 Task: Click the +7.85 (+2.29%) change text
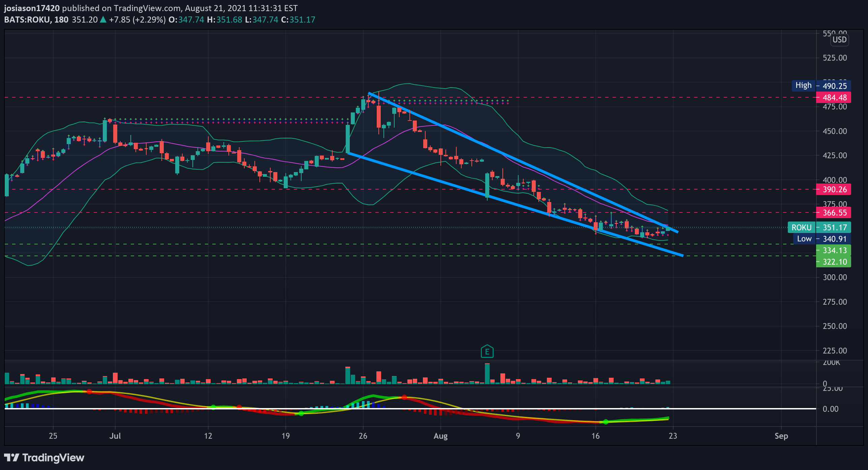tap(137, 20)
